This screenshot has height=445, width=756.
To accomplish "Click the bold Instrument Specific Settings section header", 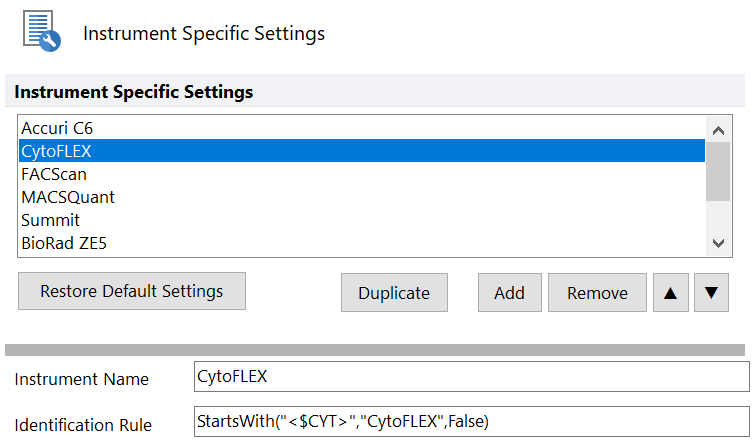I will point(133,92).
